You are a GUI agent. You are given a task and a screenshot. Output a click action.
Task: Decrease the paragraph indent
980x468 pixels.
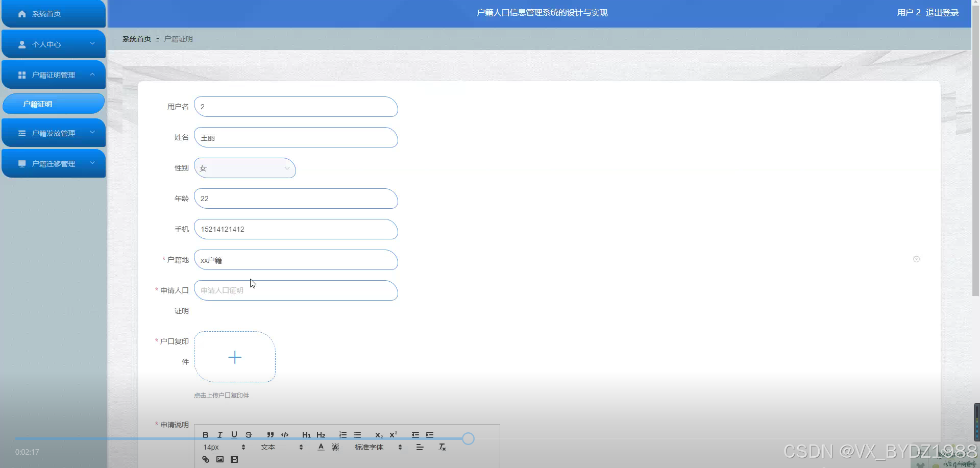pyautogui.click(x=415, y=435)
